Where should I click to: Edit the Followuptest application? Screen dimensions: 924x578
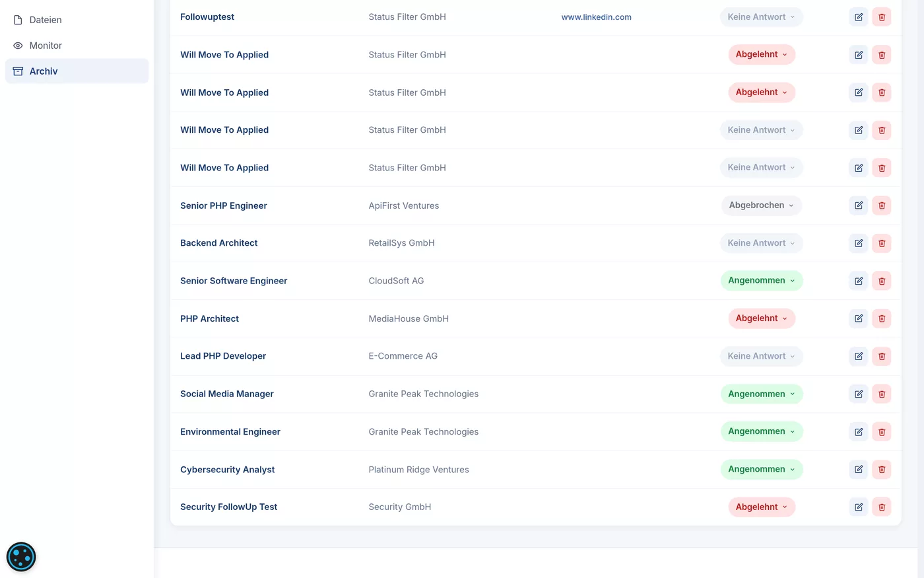[859, 17]
